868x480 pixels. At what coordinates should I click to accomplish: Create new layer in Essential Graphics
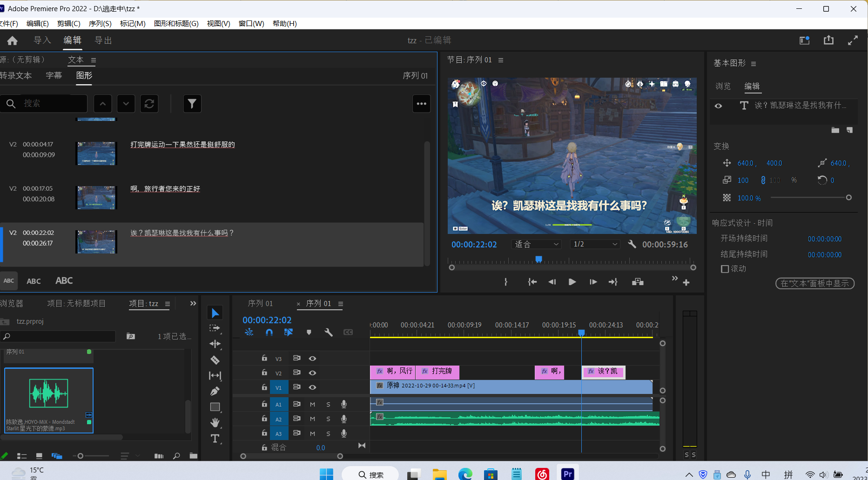click(x=850, y=130)
